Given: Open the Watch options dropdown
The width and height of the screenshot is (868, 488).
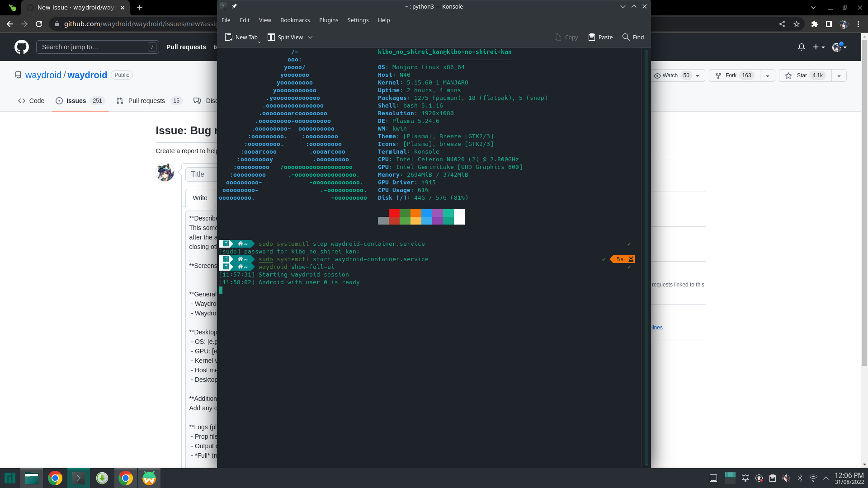Looking at the screenshot, I should (698, 75).
